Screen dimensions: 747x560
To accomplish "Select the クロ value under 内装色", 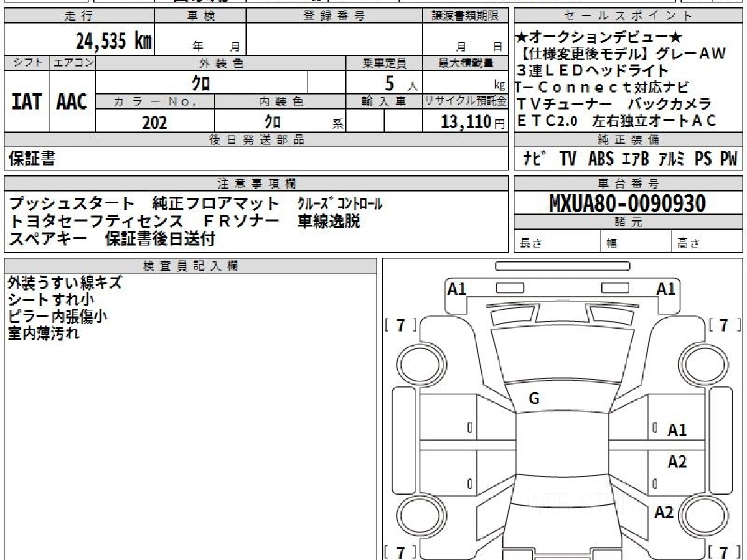I will tap(273, 121).
